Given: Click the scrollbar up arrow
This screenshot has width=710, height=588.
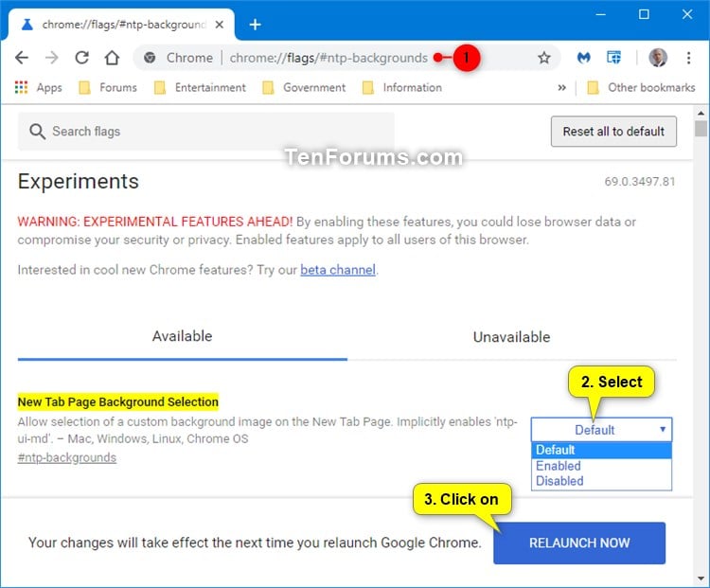Looking at the screenshot, I should [x=701, y=113].
